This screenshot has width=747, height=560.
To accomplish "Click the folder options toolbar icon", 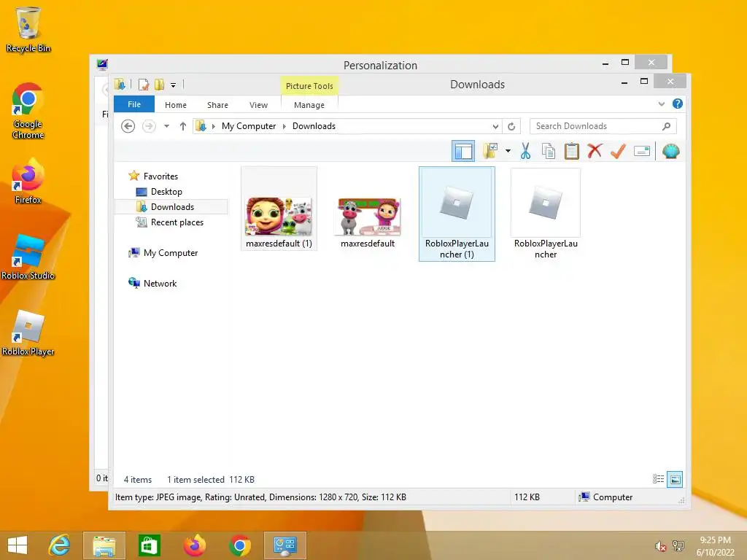I will click(x=490, y=152).
